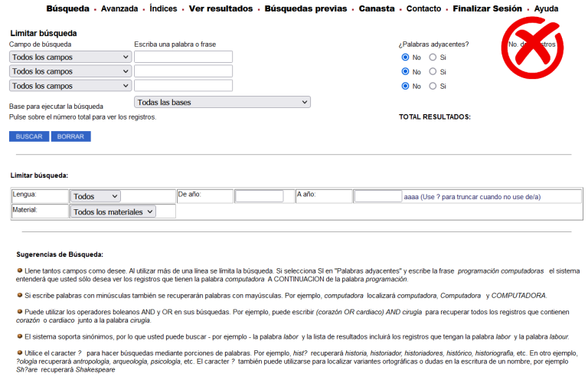Expand first Todos los campos dropdown

click(70, 57)
